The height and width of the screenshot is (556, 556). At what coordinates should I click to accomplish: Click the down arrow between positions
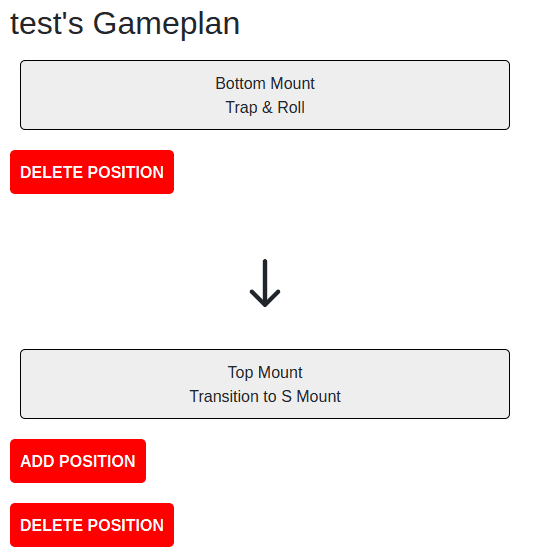point(265,283)
